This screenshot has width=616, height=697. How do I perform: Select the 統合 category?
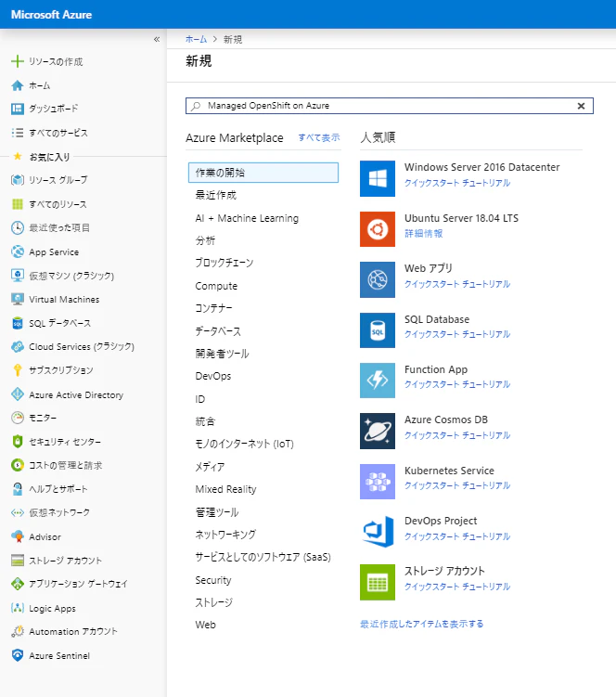(x=205, y=421)
